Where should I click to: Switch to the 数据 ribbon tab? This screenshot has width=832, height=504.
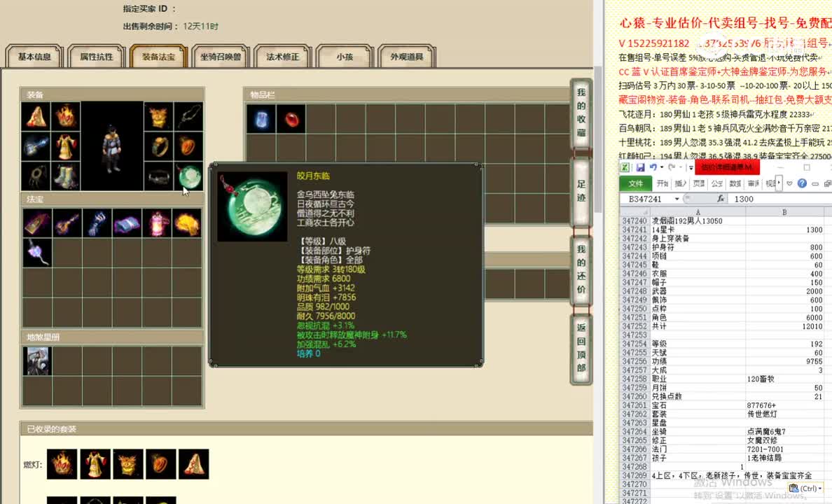tap(735, 184)
